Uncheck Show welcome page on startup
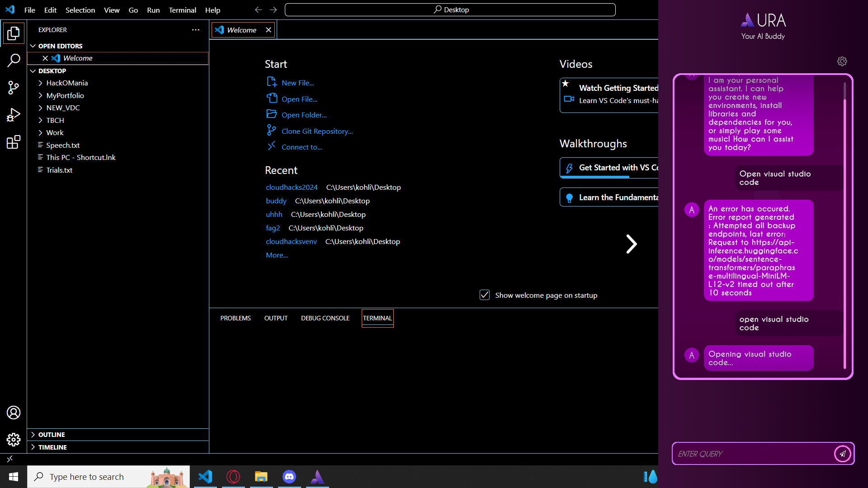 pos(485,295)
